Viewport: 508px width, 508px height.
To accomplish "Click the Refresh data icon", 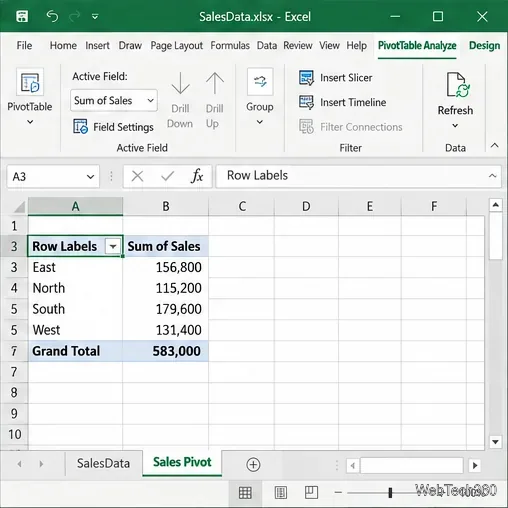I will point(458,85).
